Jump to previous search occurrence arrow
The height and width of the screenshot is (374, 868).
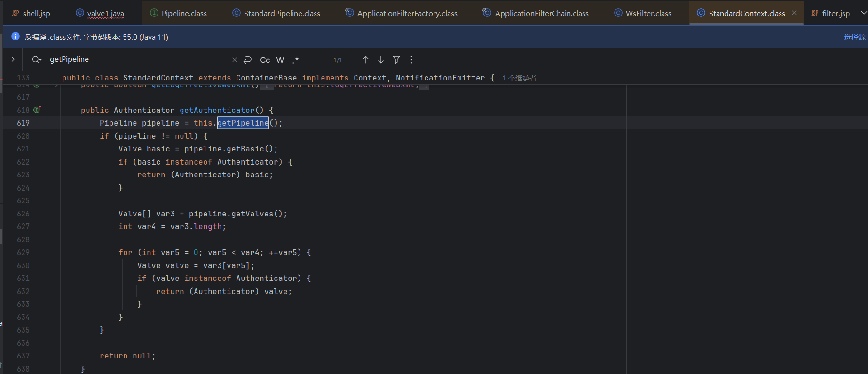[x=365, y=60]
